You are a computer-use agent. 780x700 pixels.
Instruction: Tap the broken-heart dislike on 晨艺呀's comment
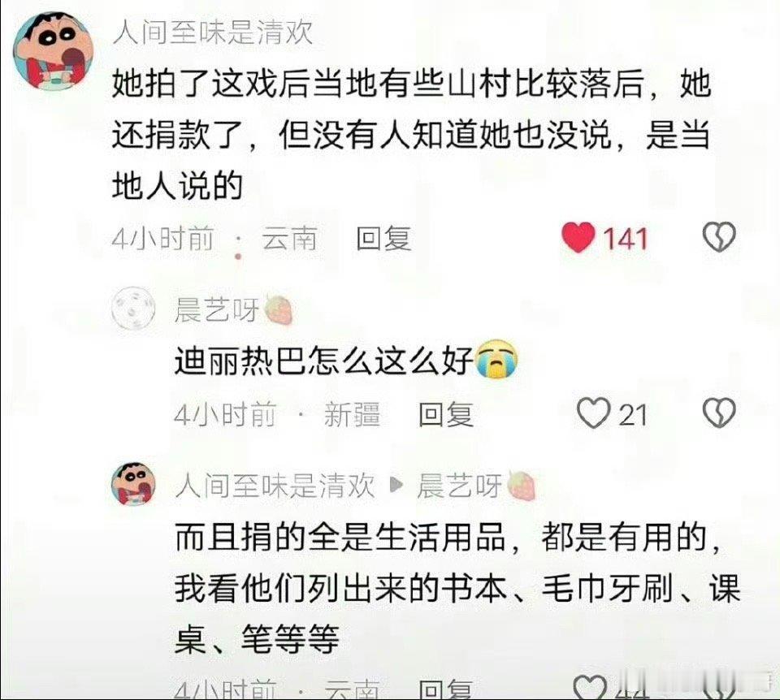point(719,413)
